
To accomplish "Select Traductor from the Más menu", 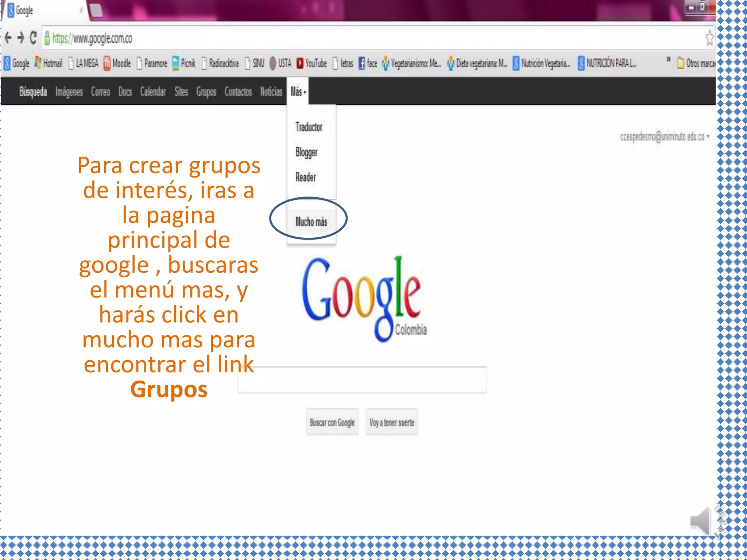I will [x=309, y=127].
